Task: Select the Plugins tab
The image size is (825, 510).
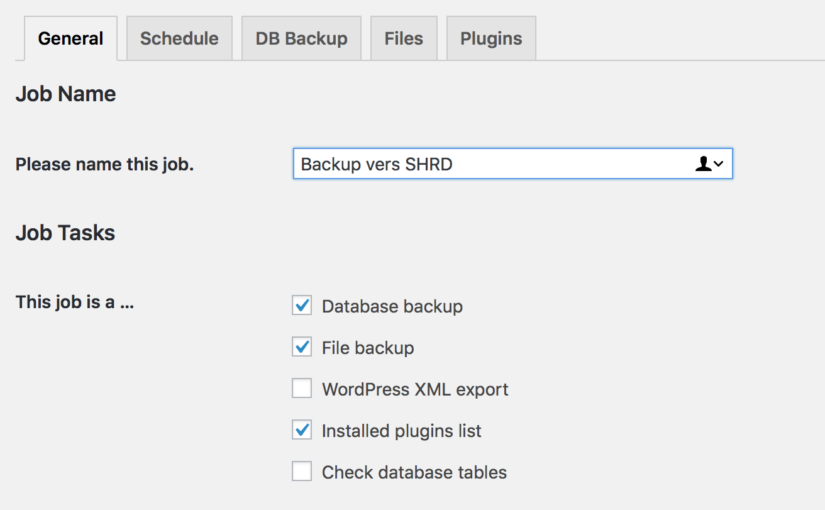Action: click(490, 39)
